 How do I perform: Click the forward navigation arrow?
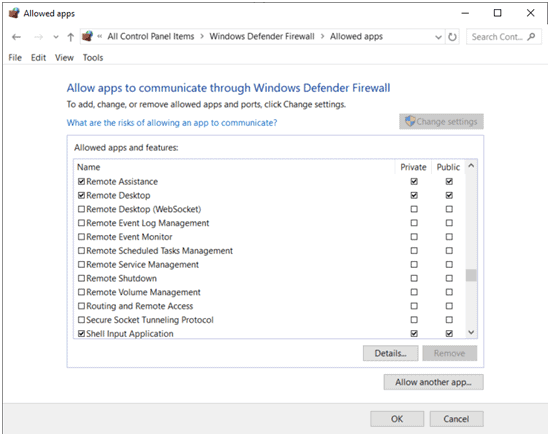click(38, 37)
